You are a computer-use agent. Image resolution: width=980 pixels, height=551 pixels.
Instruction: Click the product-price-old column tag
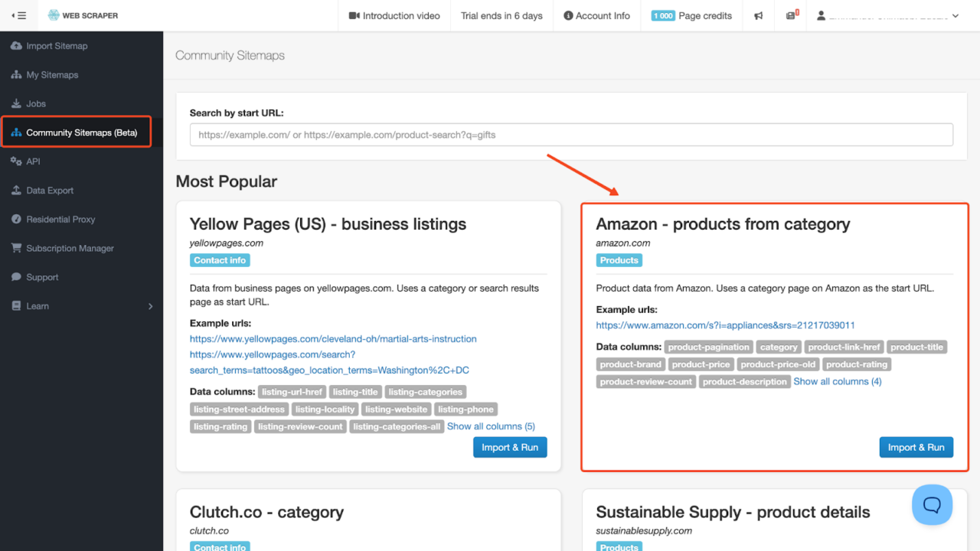[x=778, y=364]
